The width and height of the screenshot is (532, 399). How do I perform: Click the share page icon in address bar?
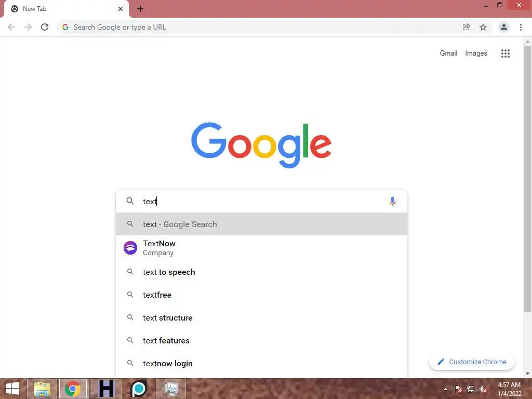click(466, 27)
